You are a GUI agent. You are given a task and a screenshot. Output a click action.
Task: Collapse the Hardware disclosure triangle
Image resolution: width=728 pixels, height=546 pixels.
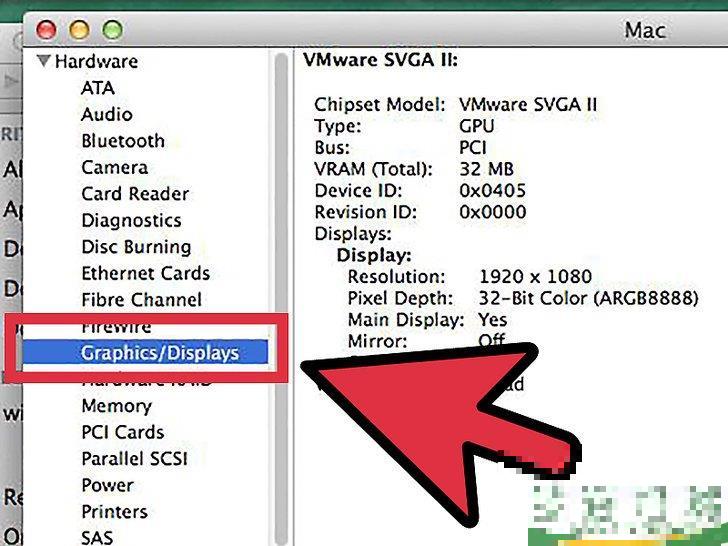tap(43, 62)
